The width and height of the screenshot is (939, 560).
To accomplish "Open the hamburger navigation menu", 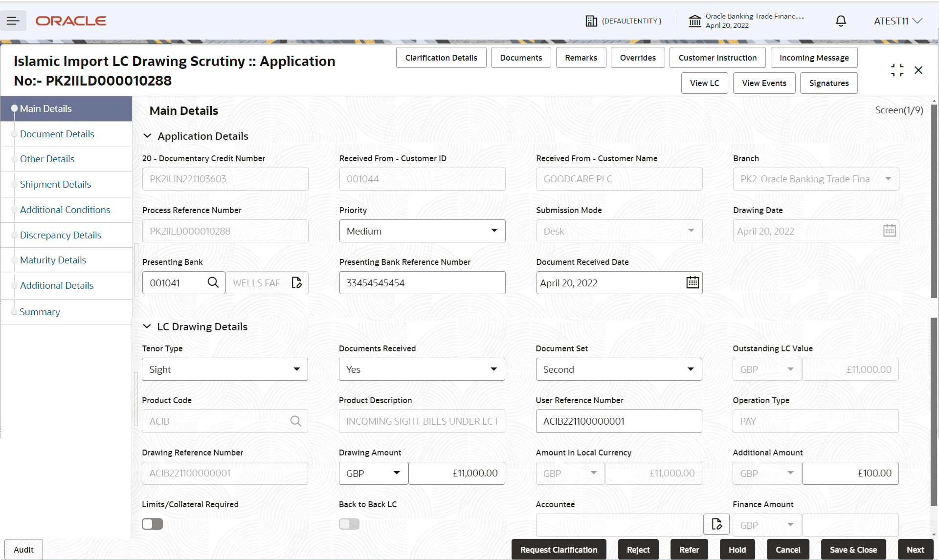I will [x=13, y=21].
